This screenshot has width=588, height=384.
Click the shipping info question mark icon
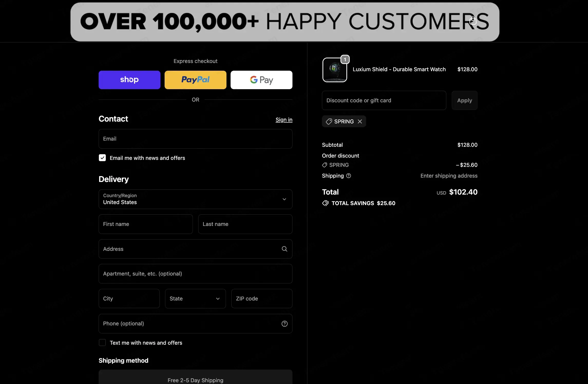[348, 176]
